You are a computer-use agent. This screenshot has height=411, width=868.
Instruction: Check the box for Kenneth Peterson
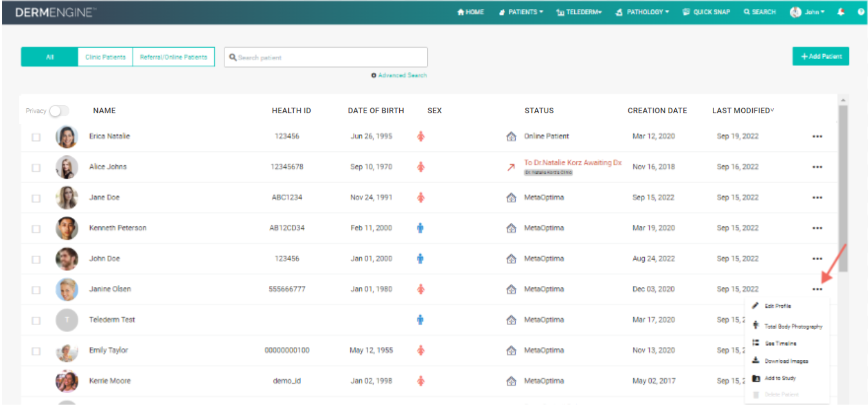[x=36, y=229]
